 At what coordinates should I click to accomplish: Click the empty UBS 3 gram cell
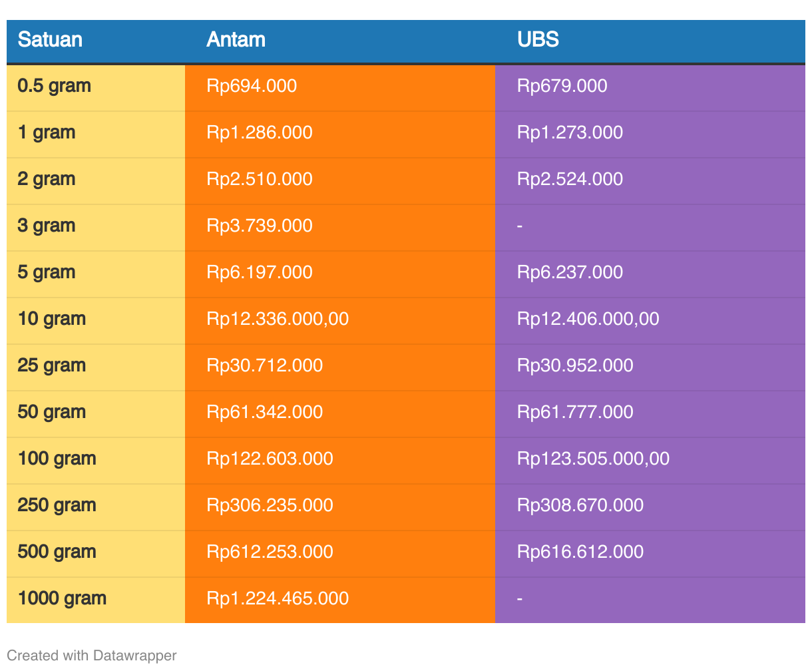click(x=520, y=226)
